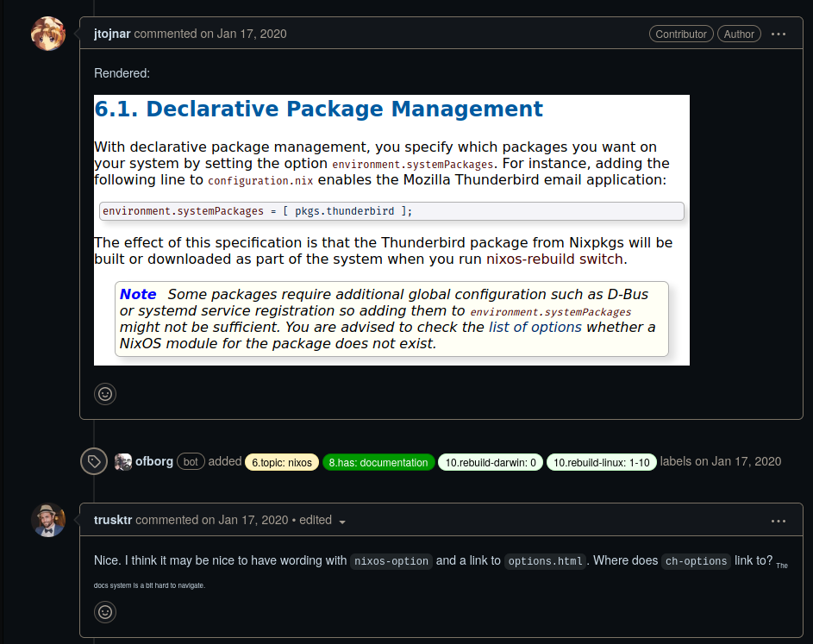
Task: Open trusktr's profile avatar
Action: (48, 520)
